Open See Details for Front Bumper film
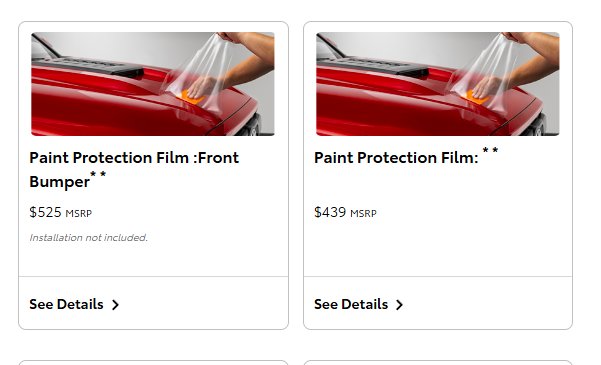601x365 pixels. point(74,304)
